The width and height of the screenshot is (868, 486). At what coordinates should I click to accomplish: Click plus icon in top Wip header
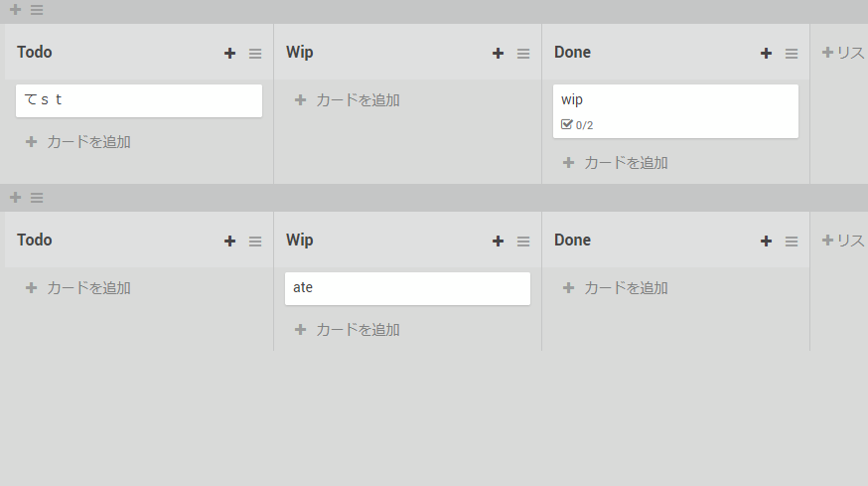(x=498, y=54)
